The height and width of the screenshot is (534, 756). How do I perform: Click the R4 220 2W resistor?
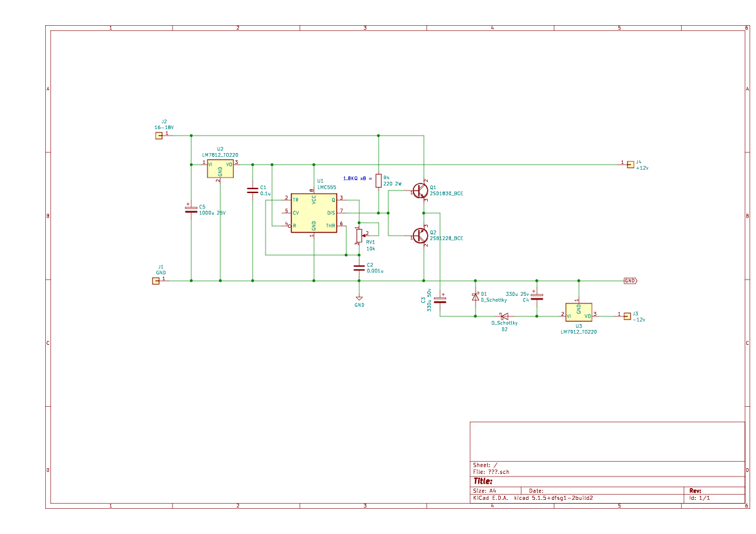[379, 181]
